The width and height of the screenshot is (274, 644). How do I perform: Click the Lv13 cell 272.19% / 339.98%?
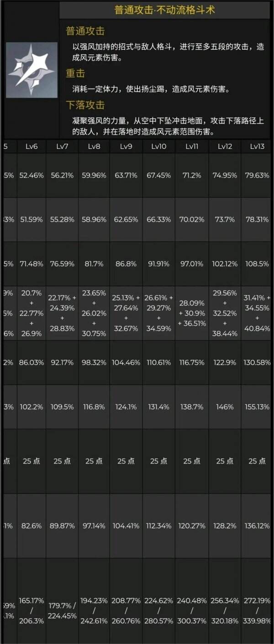tap(257, 611)
